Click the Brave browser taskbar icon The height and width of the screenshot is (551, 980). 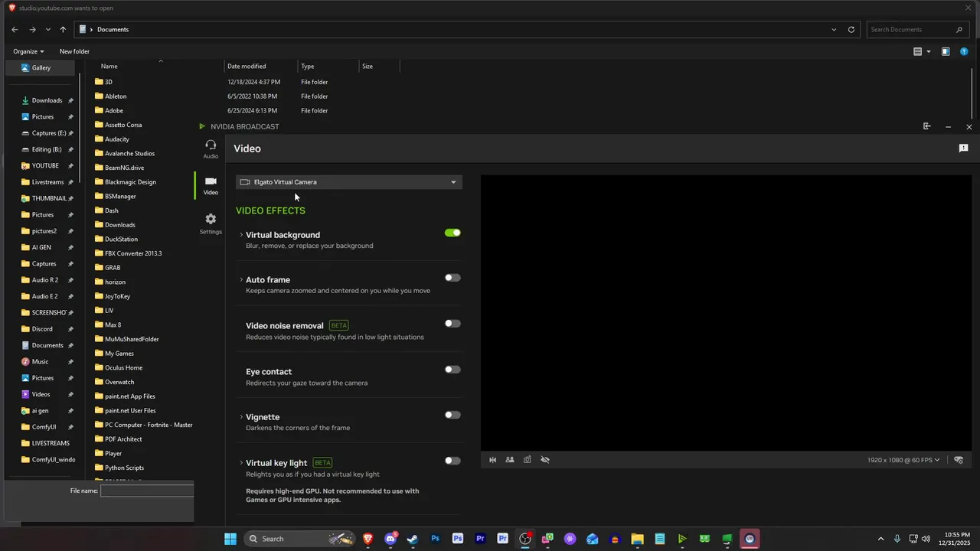(368, 539)
